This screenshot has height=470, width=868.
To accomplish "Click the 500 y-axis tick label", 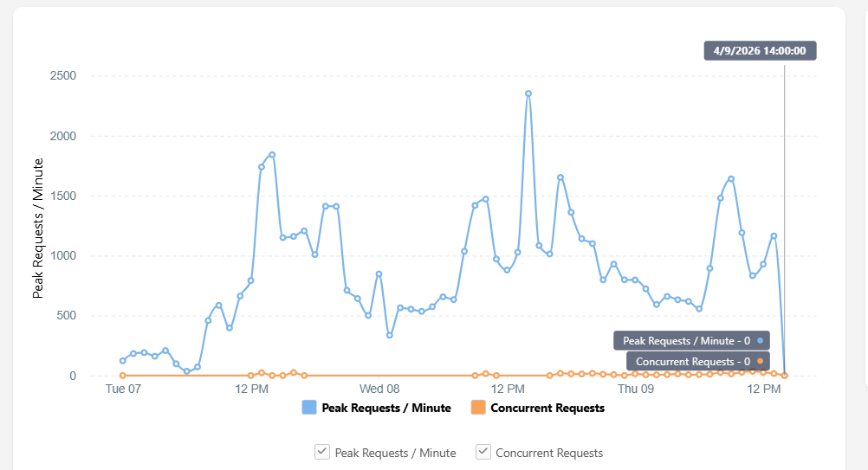I will pyautogui.click(x=66, y=316).
